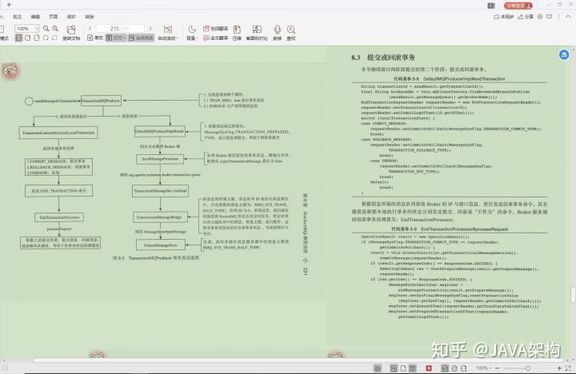
Task: Collapse the ribbon with the chevron
Action: [569, 17]
